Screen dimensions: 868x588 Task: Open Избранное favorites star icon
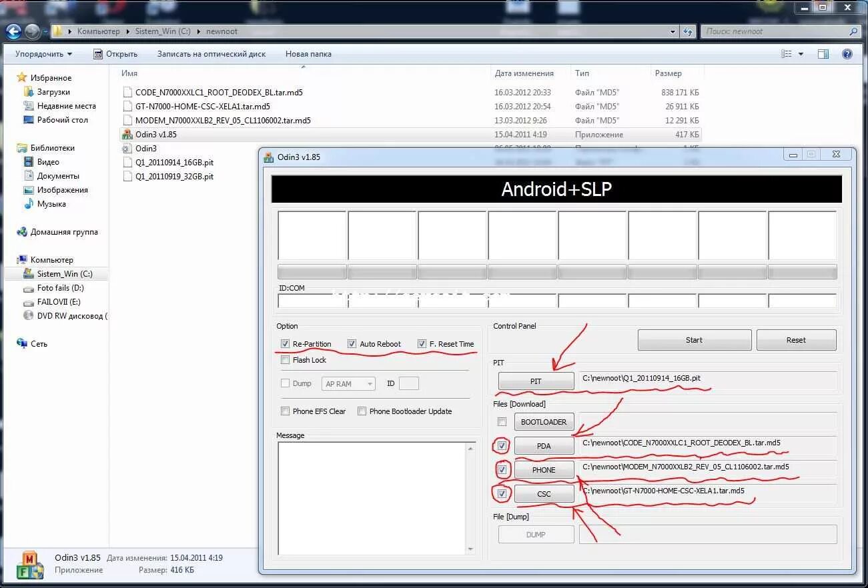click(x=22, y=78)
